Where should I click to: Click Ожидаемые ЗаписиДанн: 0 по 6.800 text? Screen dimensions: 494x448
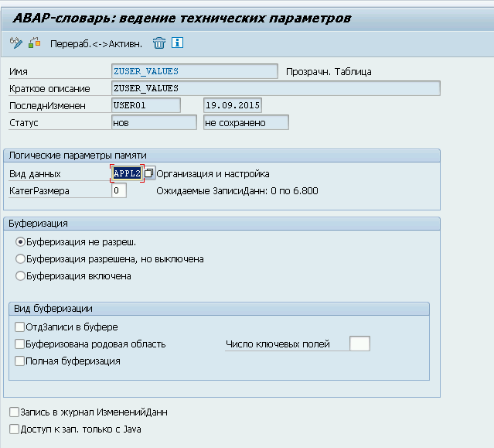[237, 191]
